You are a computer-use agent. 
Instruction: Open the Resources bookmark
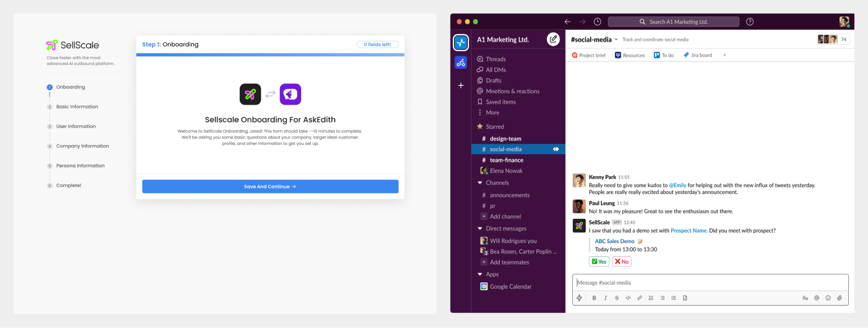tap(630, 55)
